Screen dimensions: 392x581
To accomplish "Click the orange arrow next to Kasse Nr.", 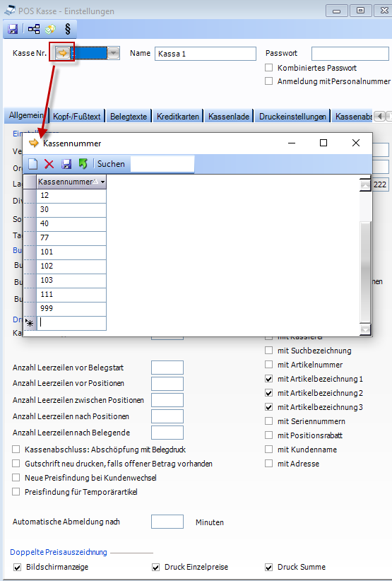I will (63, 53).
